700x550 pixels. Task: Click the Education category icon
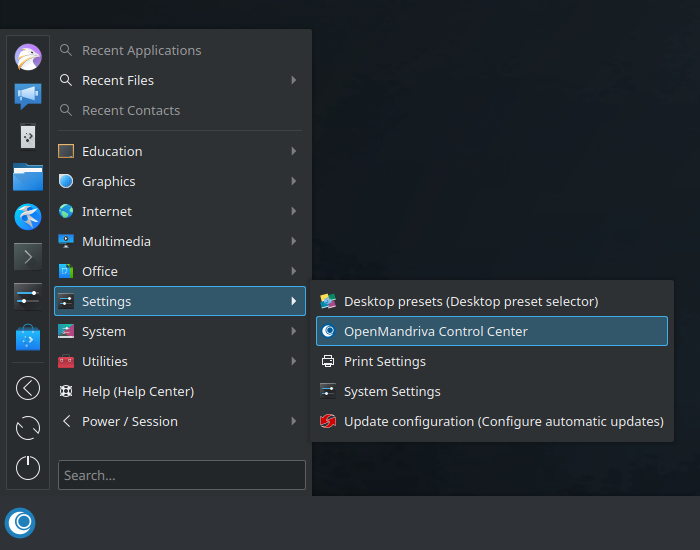[66, 151]
